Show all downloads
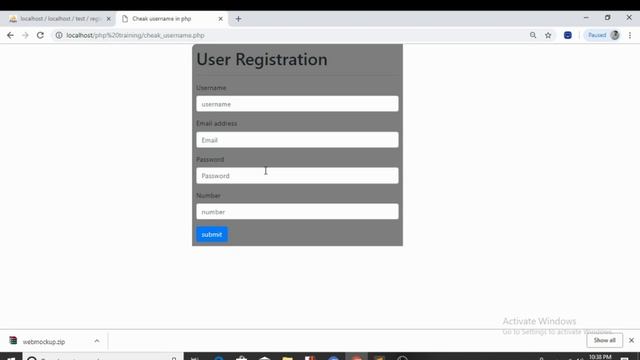This screenshot has height=360, width=640. 604,340
